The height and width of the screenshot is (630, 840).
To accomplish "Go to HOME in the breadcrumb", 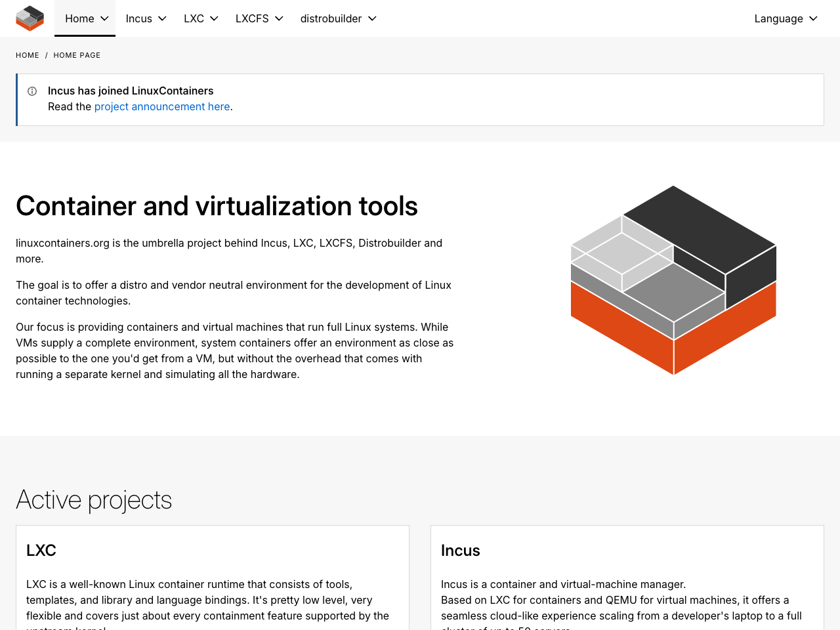I will pos(28,55).
